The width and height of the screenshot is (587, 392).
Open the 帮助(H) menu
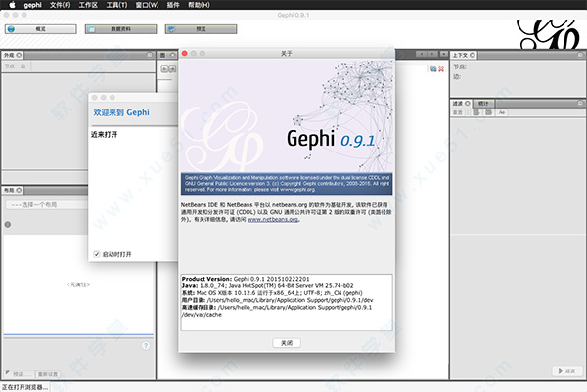point(199,5)
